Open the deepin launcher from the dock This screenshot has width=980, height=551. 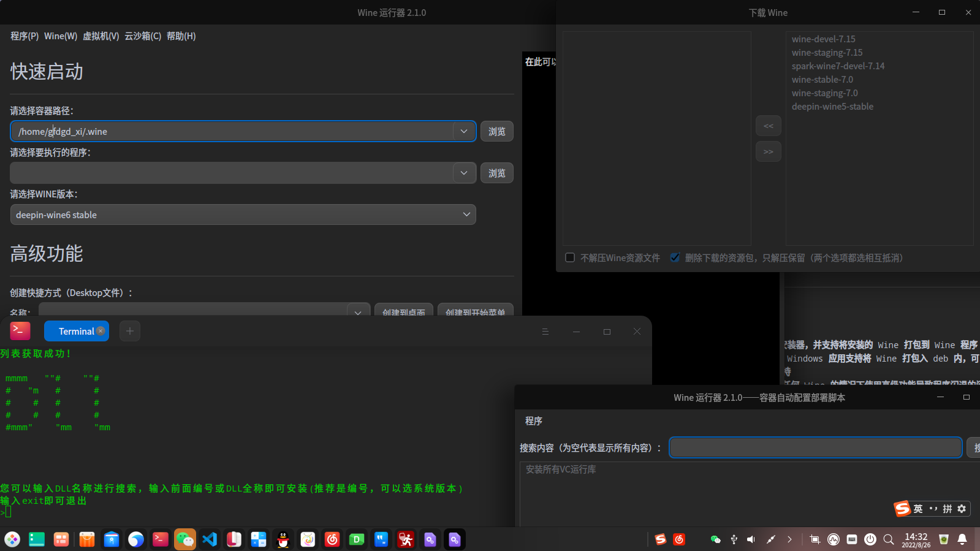pos(12,539)
